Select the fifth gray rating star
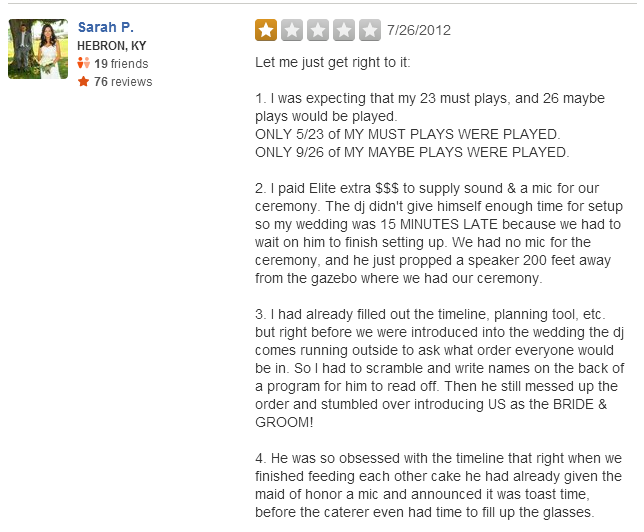The height and width of the screenshot is (532, 644). pyautogui.click(x=370, y=30)
